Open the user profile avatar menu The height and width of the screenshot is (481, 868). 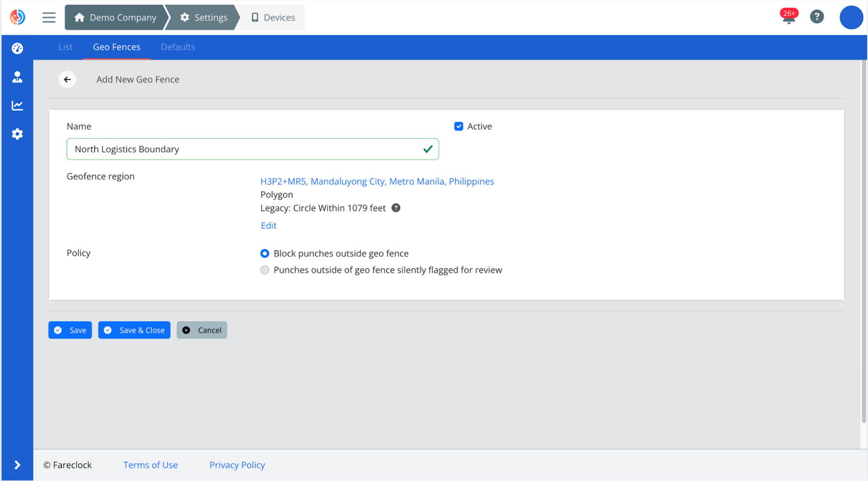point(851,17)
